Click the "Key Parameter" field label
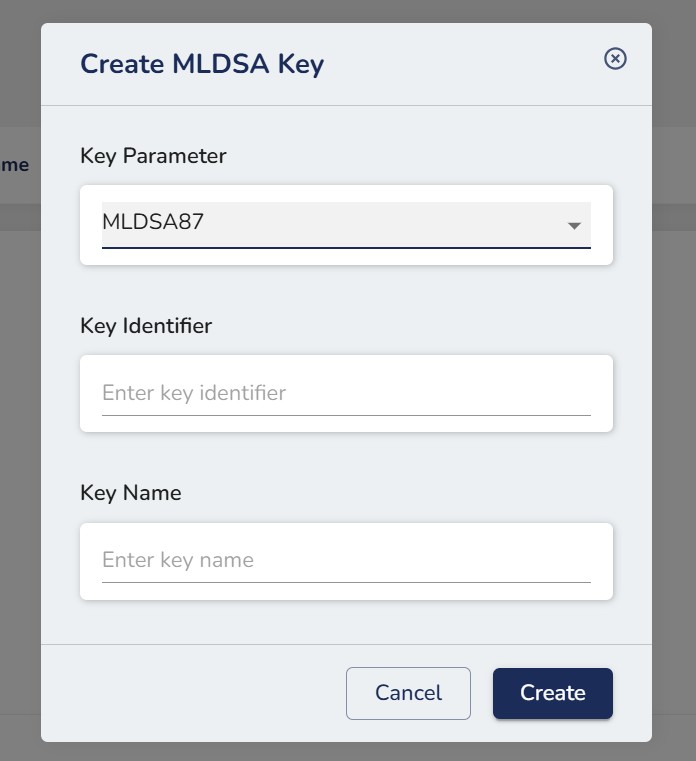 click(153, 156)
